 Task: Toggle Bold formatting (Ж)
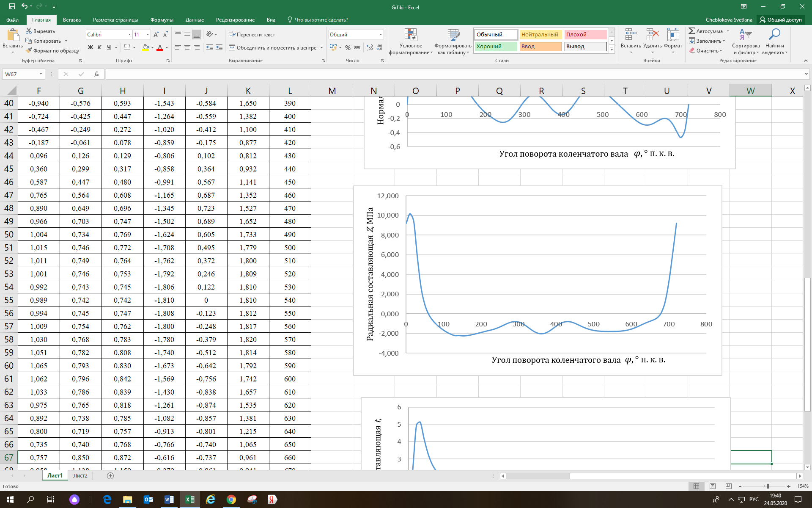click(90, 47)
